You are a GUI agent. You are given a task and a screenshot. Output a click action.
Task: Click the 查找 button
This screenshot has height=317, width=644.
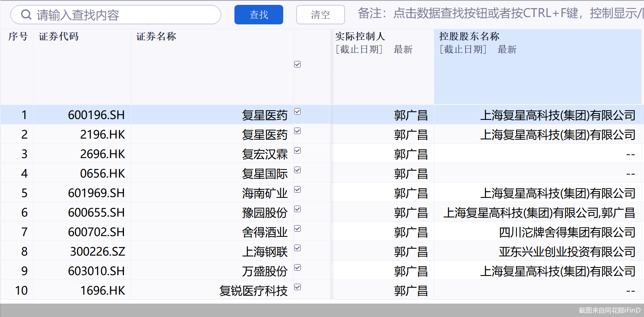(x=259, y=15)
